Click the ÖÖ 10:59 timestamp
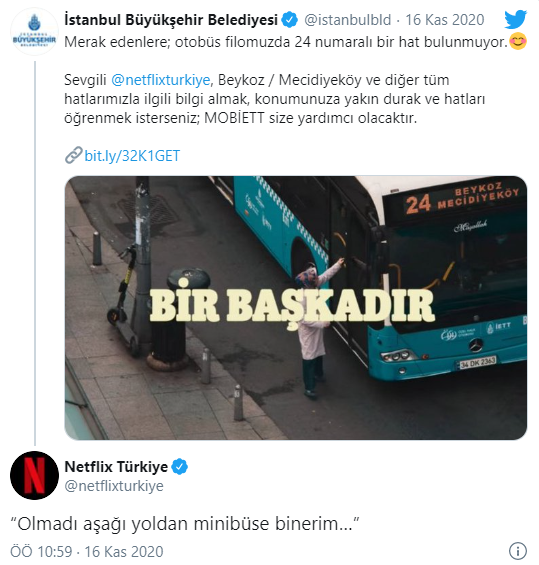This screenshot has width=539, height=565. point(41,552)
